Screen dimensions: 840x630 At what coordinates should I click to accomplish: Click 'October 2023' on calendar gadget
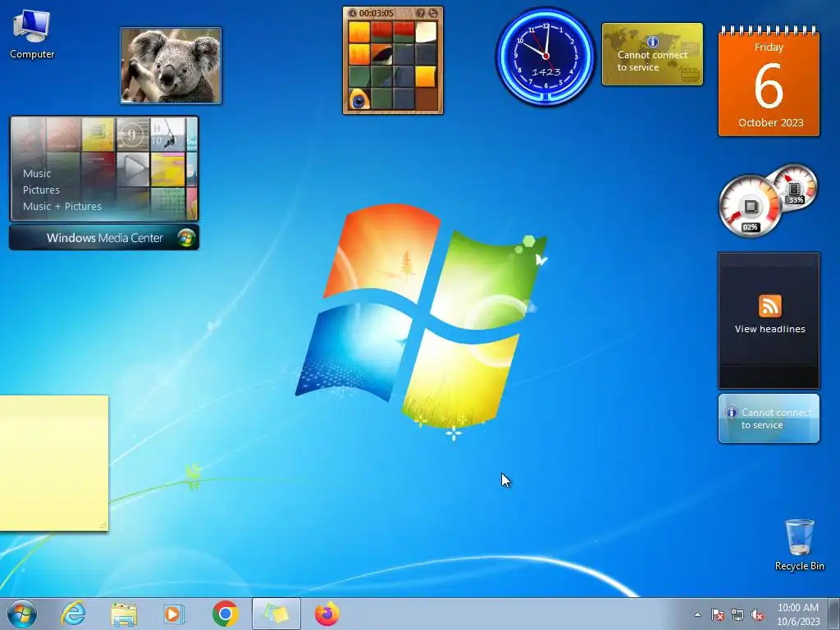770,123
